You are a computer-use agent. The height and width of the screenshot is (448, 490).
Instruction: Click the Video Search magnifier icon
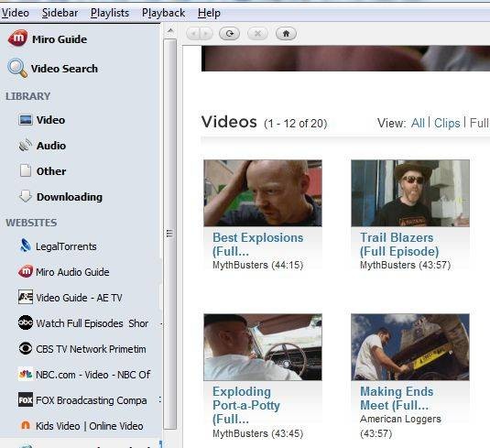coord(17,68)
